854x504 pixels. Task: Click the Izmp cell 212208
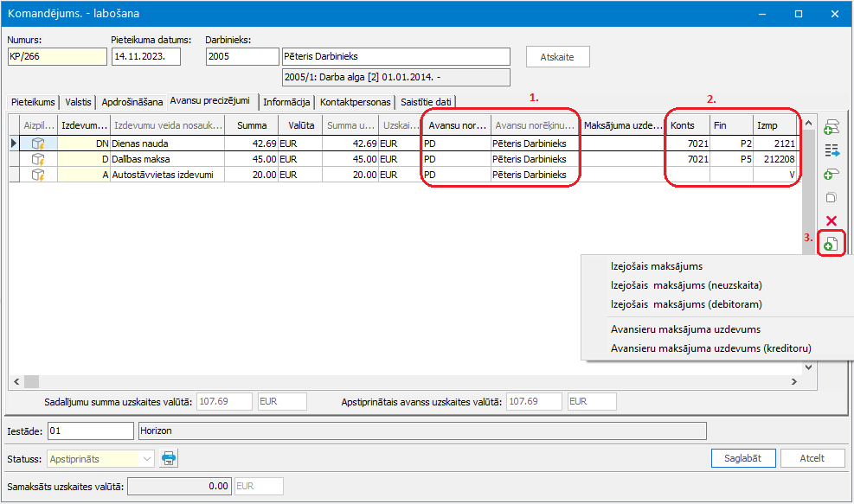(775, 159)
